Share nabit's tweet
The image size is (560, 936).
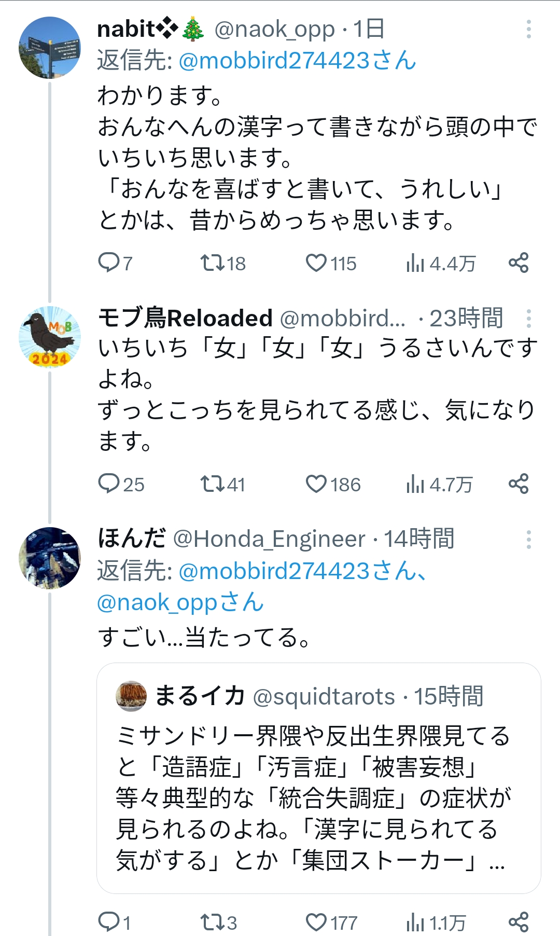tap(519, 263)
